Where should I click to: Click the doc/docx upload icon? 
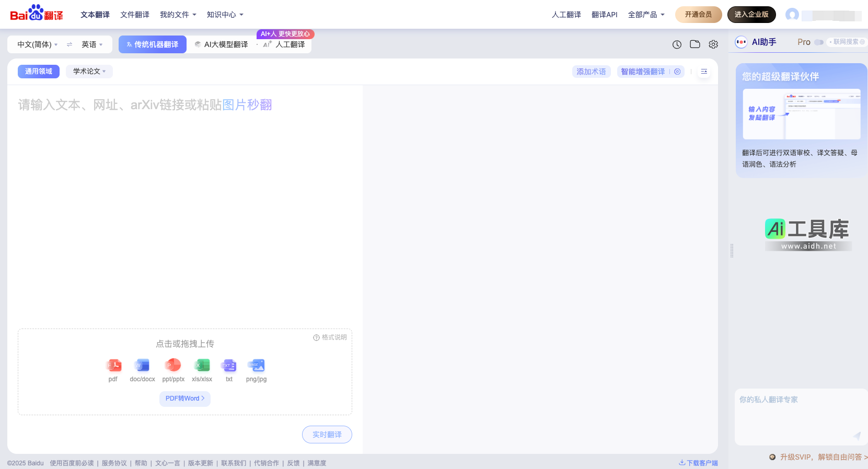tap(142, 366)
